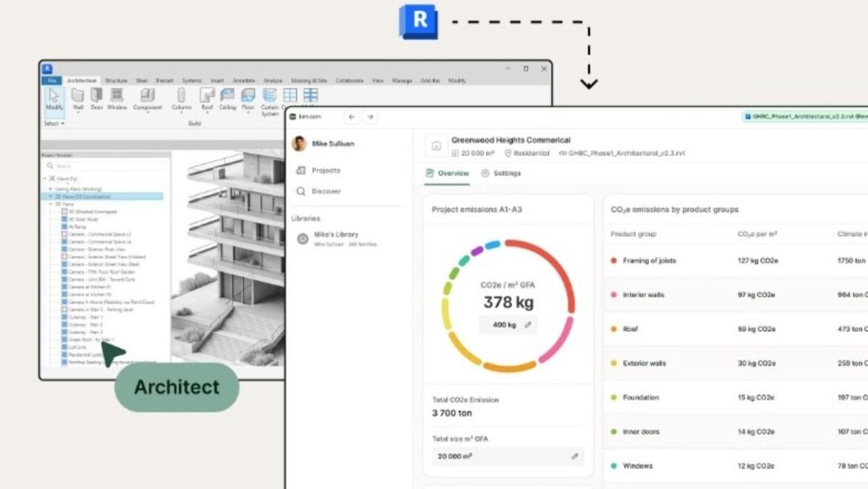Click the Annotate menu item

[x=243, y=81]
